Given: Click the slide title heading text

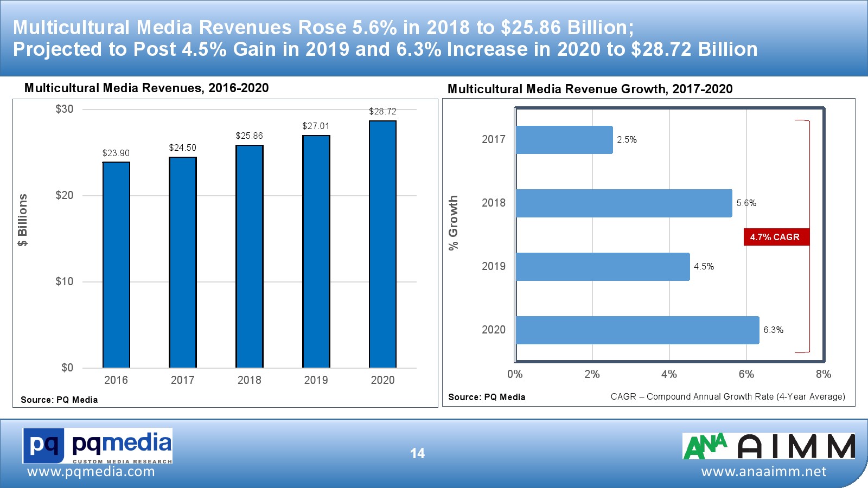Looking at the screenshot, I should coord(385,38).
